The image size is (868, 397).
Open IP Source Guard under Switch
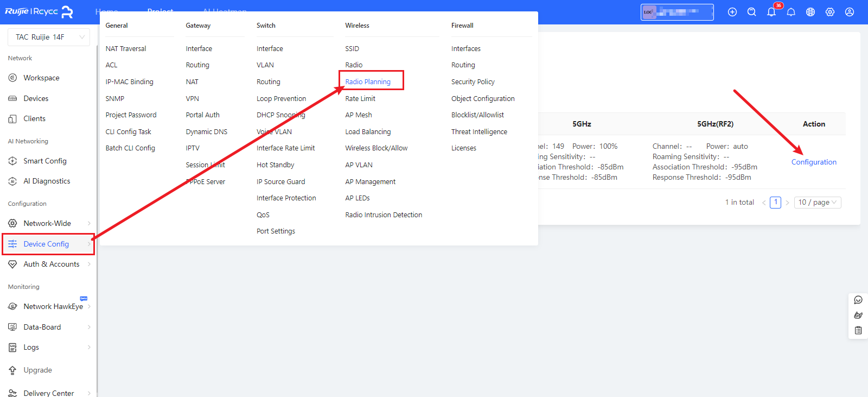point(280,181)
